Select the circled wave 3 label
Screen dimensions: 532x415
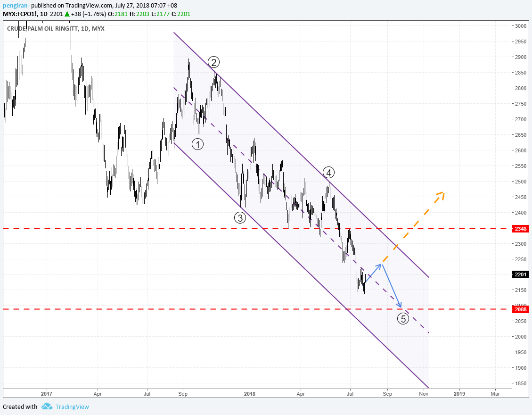[x=240, y=217]
